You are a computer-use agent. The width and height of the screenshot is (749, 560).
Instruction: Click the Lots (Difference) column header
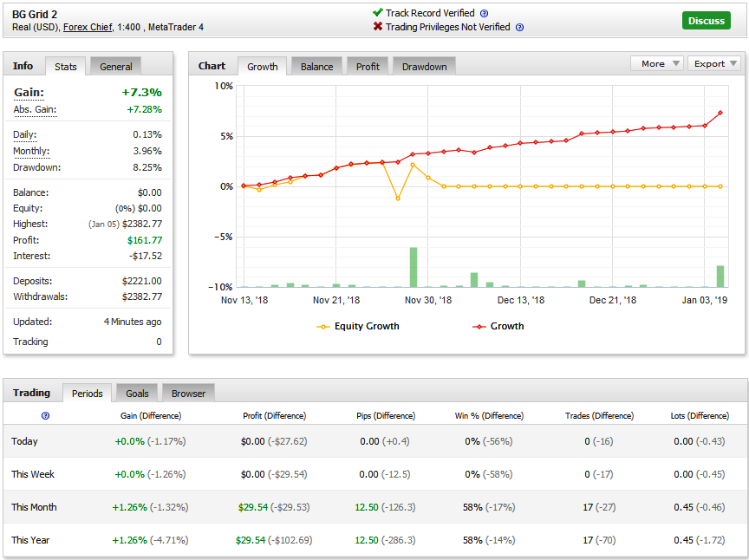pos(700,416)
